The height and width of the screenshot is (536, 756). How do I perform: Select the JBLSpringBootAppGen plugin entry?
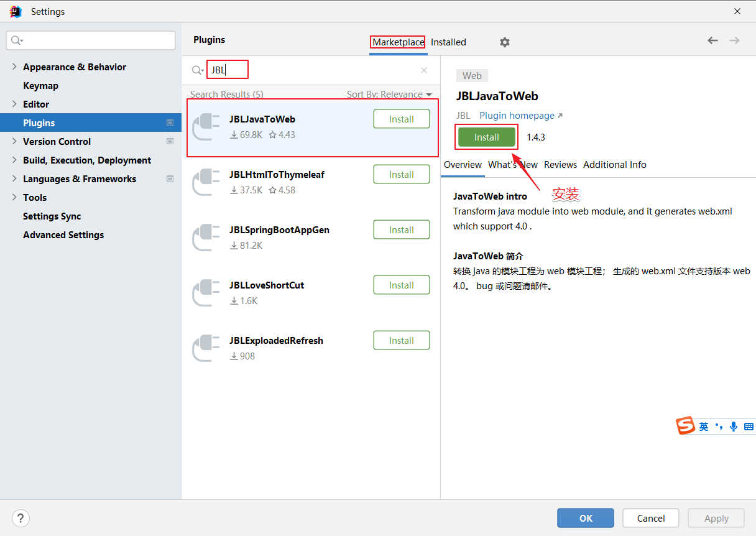tap(311, 238)
